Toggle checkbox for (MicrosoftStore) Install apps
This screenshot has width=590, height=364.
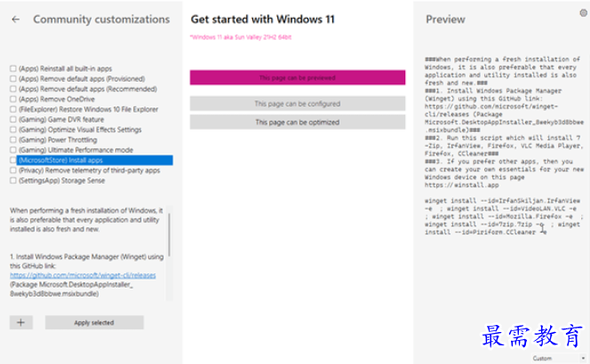pos(13,160)
